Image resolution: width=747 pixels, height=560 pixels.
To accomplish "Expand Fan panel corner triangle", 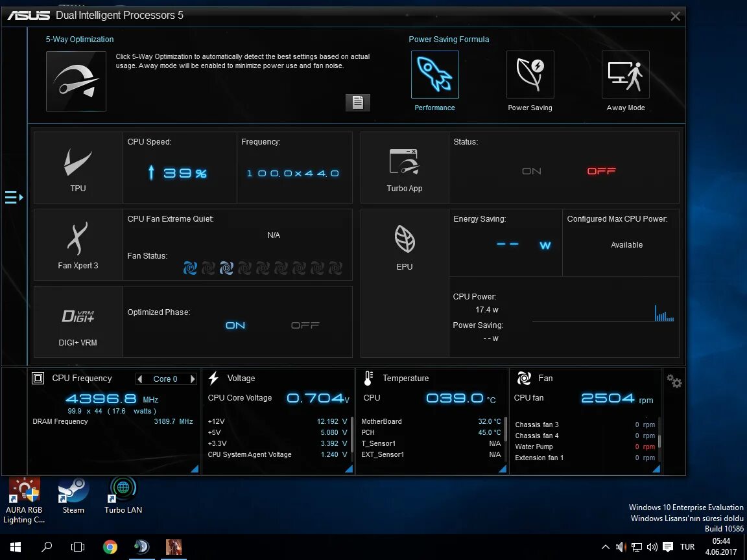I will pyautogui.click(x=656, y=469).
